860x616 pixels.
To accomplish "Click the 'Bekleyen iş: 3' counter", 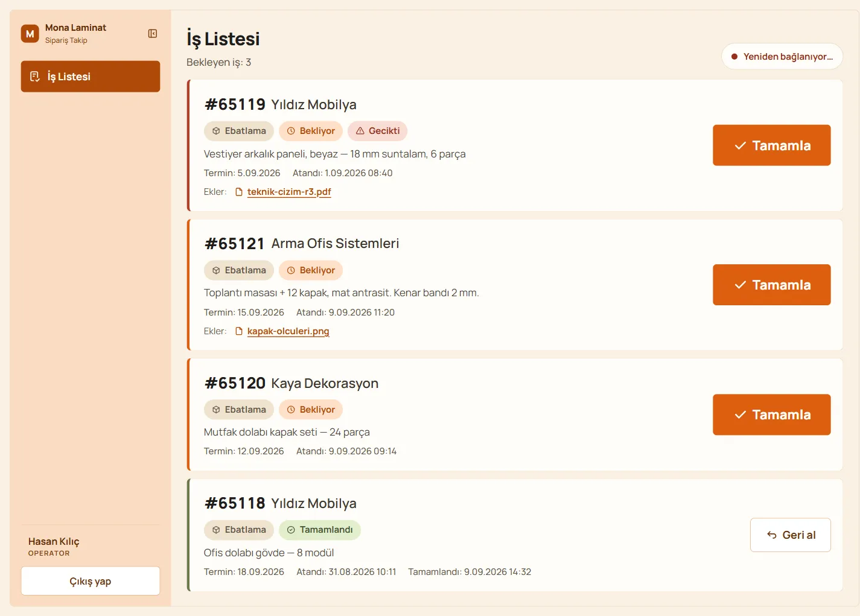I will coord(218,62).
